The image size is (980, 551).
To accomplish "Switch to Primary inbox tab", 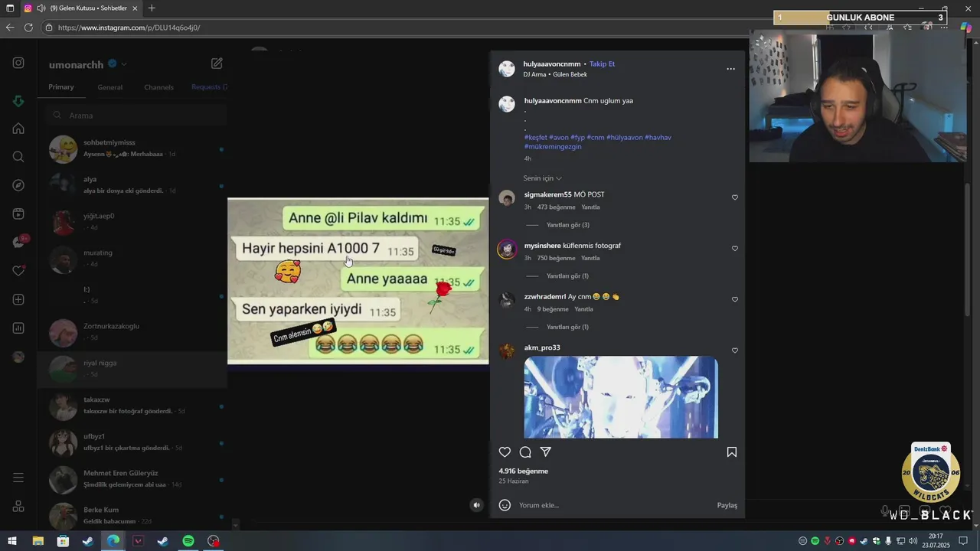I will pos(61,87).
